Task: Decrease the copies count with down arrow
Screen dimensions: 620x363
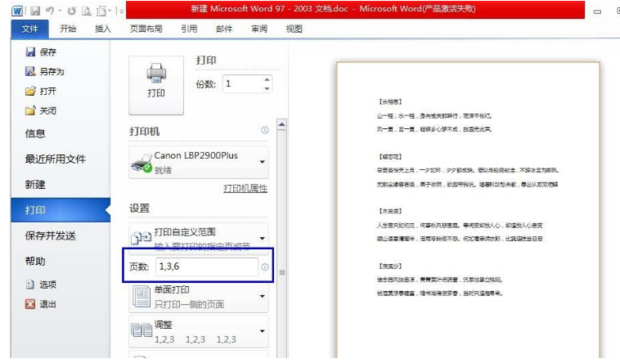Action: pos(267,89)
